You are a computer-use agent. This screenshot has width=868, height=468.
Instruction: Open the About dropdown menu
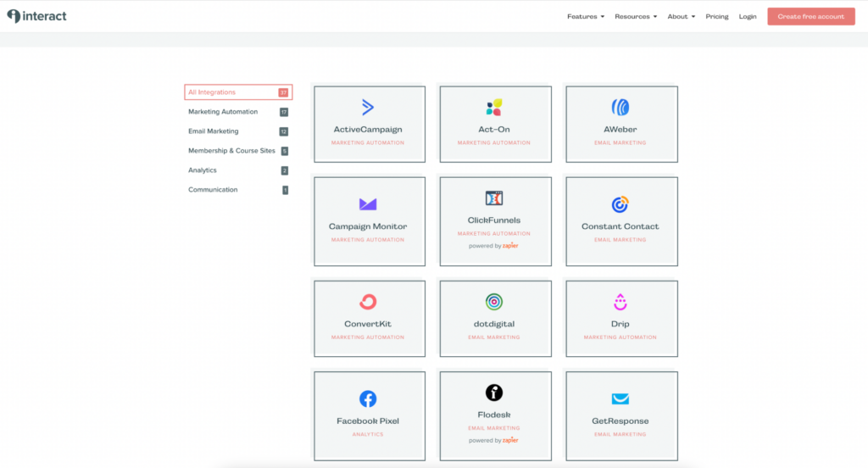point(681,17)
